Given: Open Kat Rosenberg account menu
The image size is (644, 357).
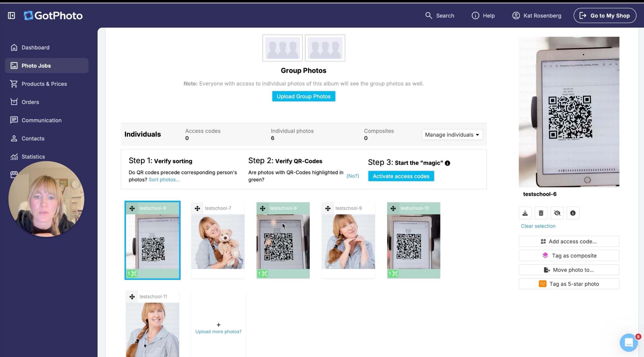Looking at the screenshot, I should (x=537, y=16).
